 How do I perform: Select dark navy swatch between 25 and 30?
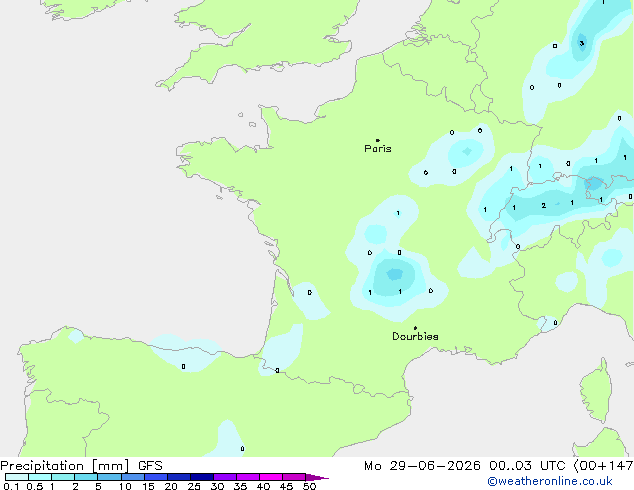click(x=202, y=477)
